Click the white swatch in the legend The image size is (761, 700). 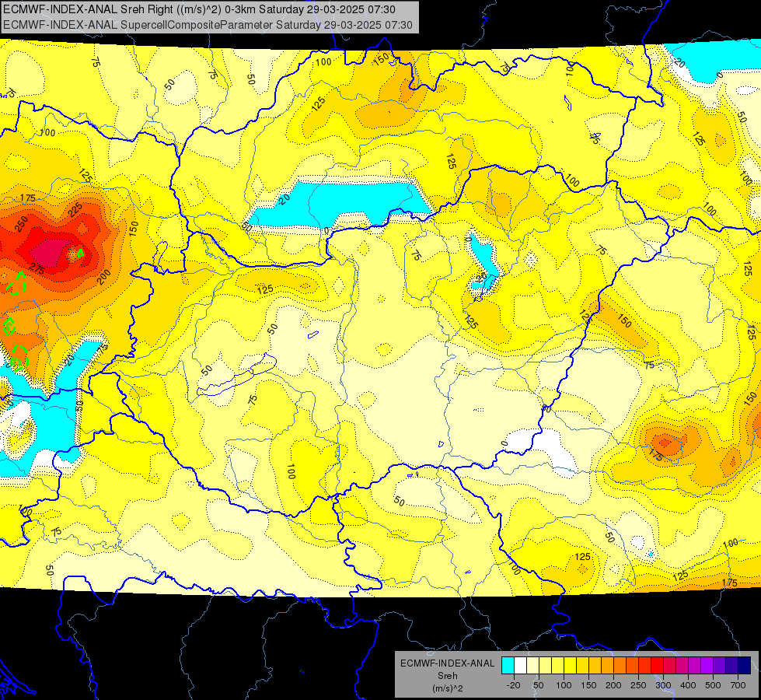coord(520,666)
